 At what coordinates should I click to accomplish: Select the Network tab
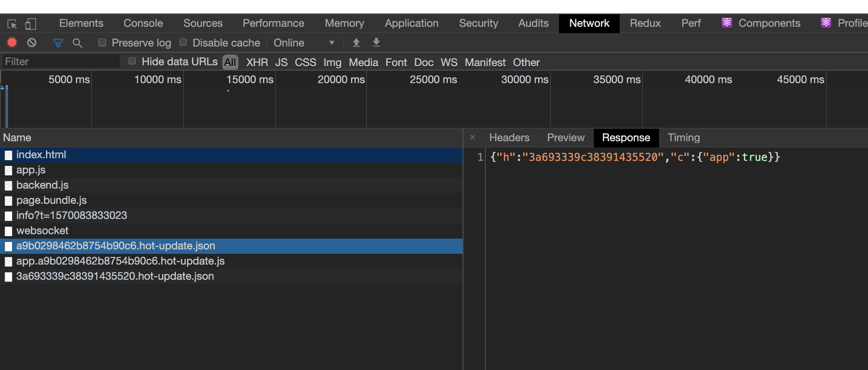point(589,23)
